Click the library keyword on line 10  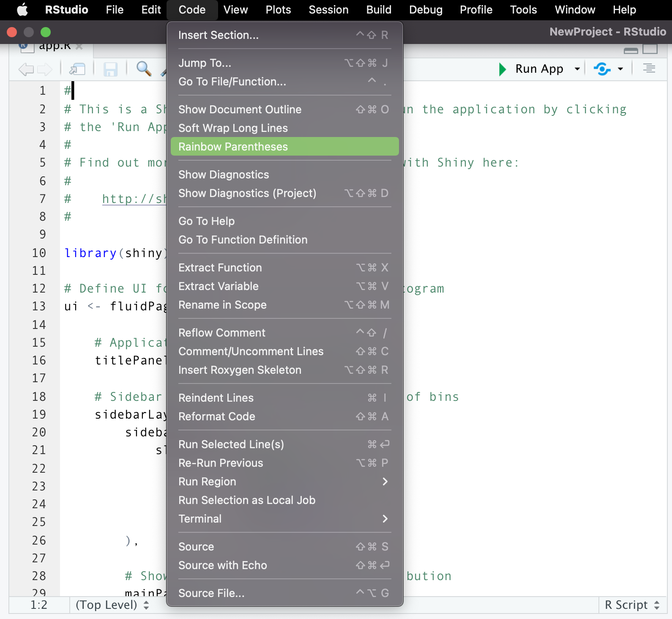click(x=90, y=253)
